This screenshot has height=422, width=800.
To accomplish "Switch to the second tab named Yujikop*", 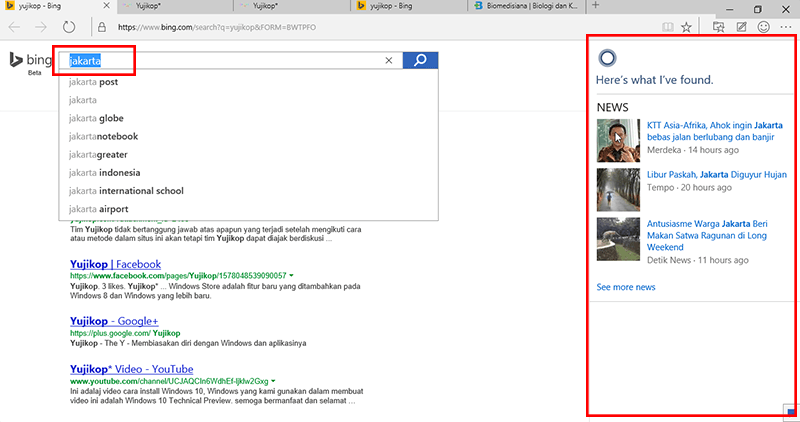I will point(175,6).
